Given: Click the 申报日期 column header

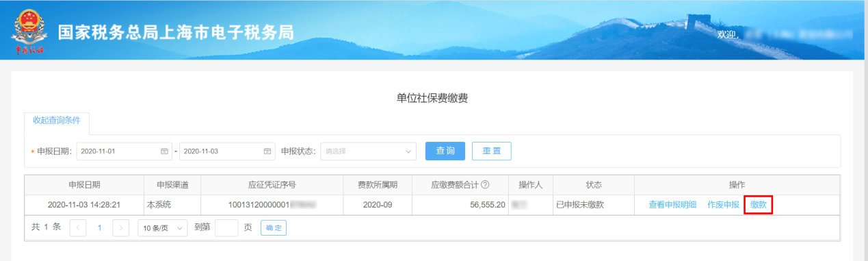Looking at the screenshot, I should [x=84, y=185].
